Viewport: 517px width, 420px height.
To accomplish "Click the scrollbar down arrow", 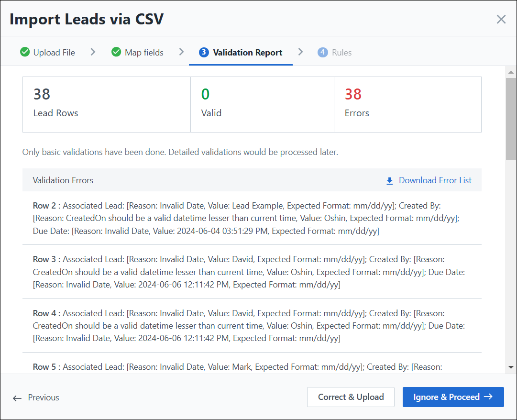I will click(x=511, y=367).
